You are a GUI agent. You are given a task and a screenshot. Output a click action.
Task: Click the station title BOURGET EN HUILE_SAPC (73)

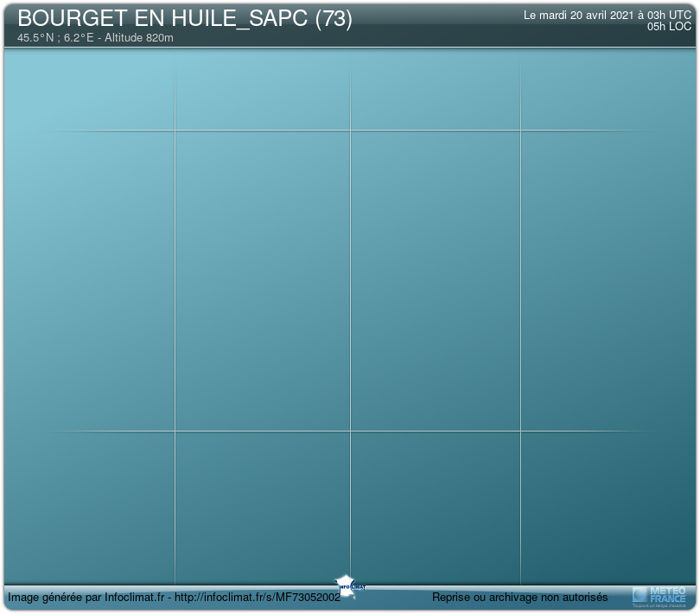[184, 19]
